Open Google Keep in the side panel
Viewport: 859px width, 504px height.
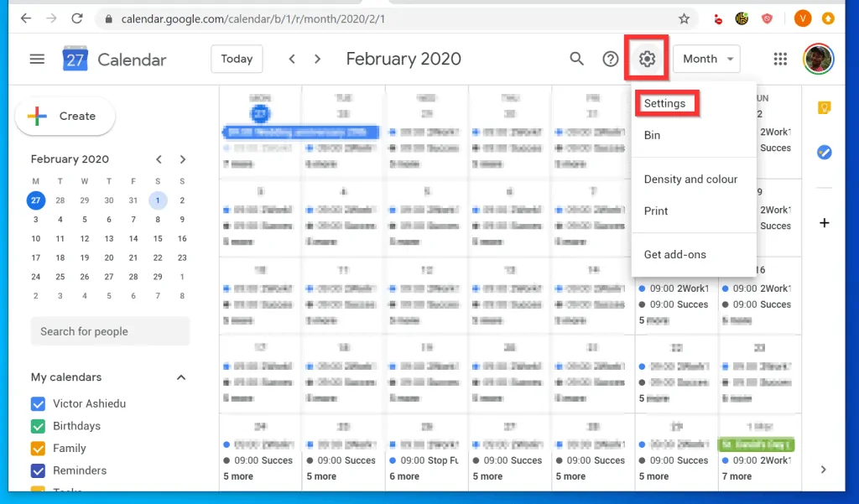pos(824,107)
